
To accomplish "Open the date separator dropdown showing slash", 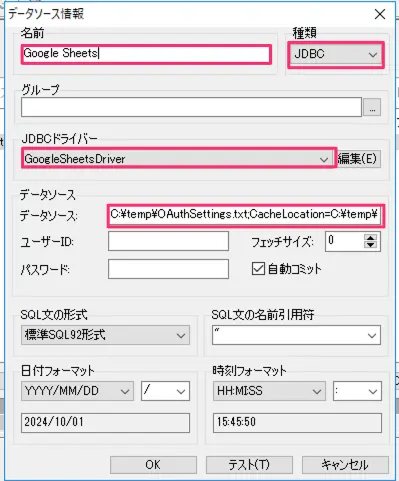I will pos(166,391).
